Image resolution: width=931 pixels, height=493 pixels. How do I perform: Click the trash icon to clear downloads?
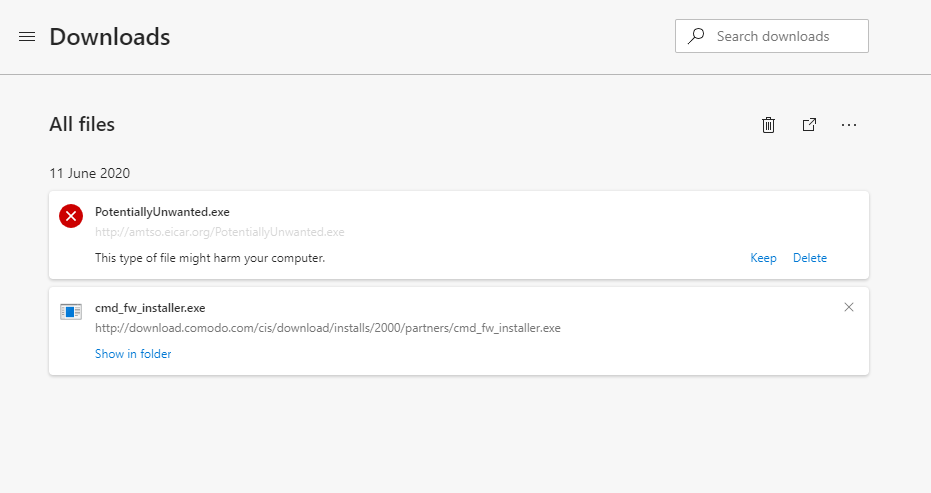pyautogui.click(x=768, y=125)
